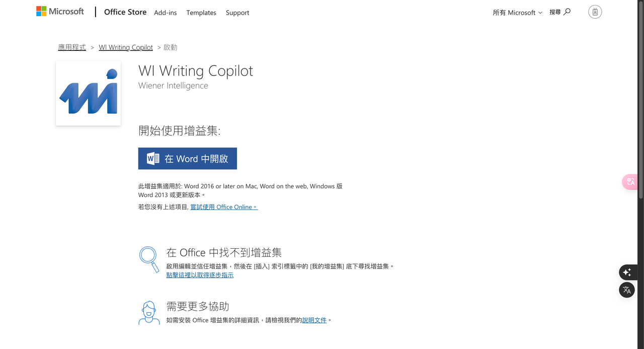Go to Office Store home
Screen dimensions: 644x349
point(125,12)
